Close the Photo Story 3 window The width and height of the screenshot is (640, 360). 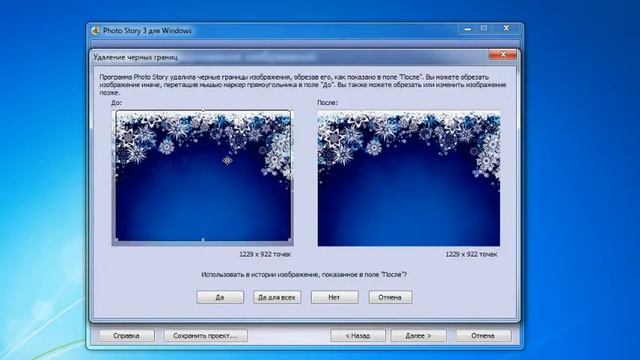pyautogui.click(x=506, y=29)
